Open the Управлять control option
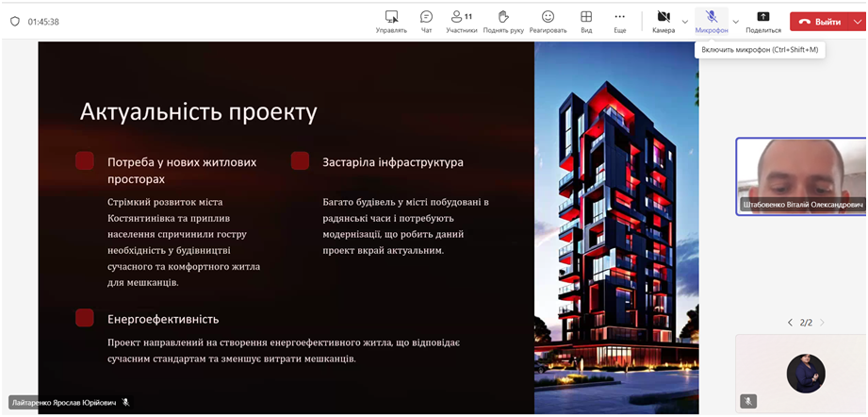Screen dimensions: 868x417 pos(391,21)
